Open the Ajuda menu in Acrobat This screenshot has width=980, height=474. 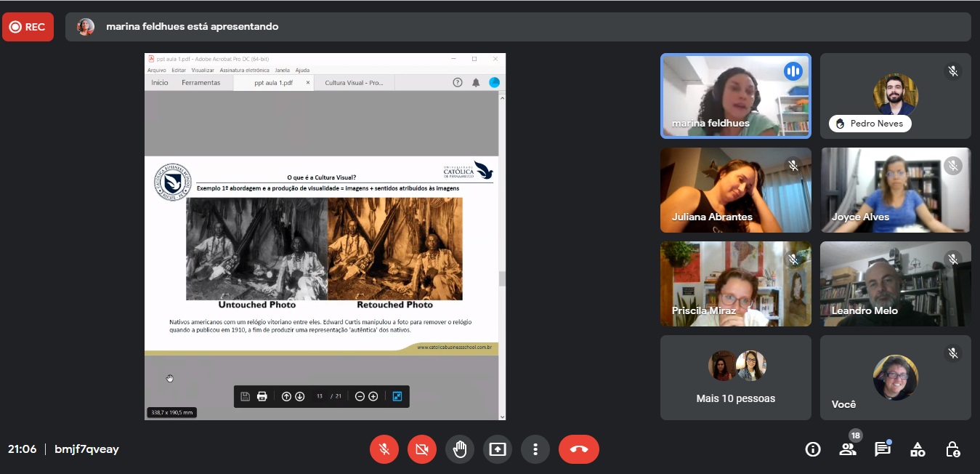click(302, 71)
